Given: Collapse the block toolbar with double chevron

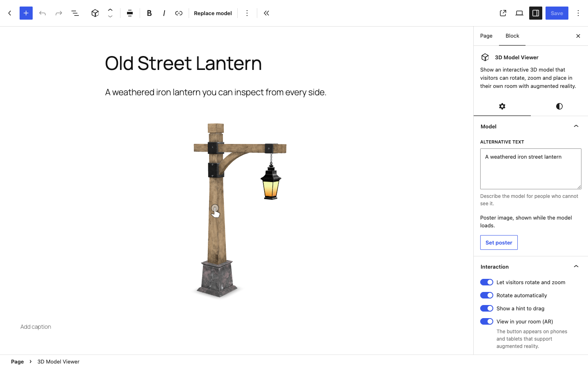Looking at the screenshot, I should click(x=267, y=13).
